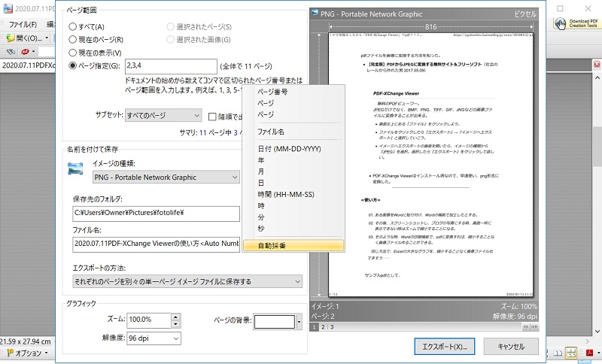Choose 月 from the macro menu
Viewport: 602px width, 364px height.
tap(293, 171)
